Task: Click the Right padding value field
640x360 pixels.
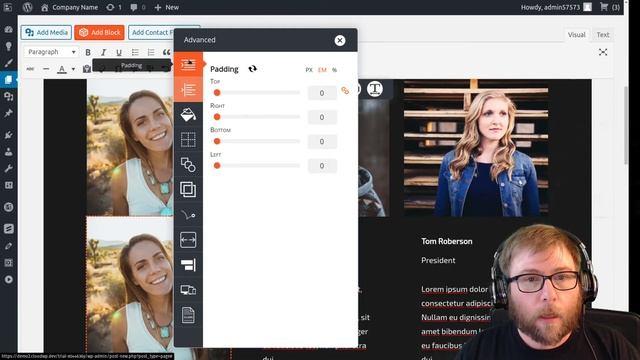Action: coord(322,117)
